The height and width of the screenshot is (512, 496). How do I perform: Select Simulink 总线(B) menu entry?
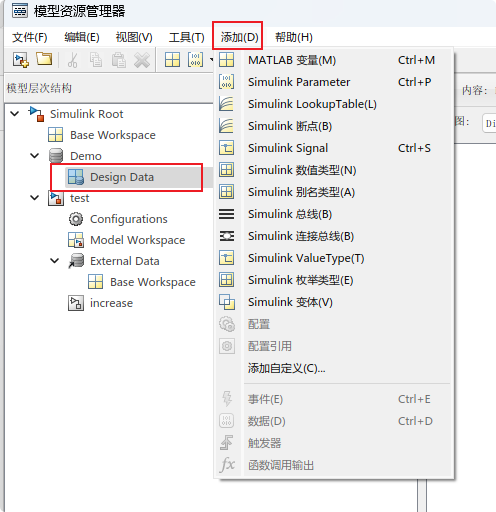coord(333,214)
